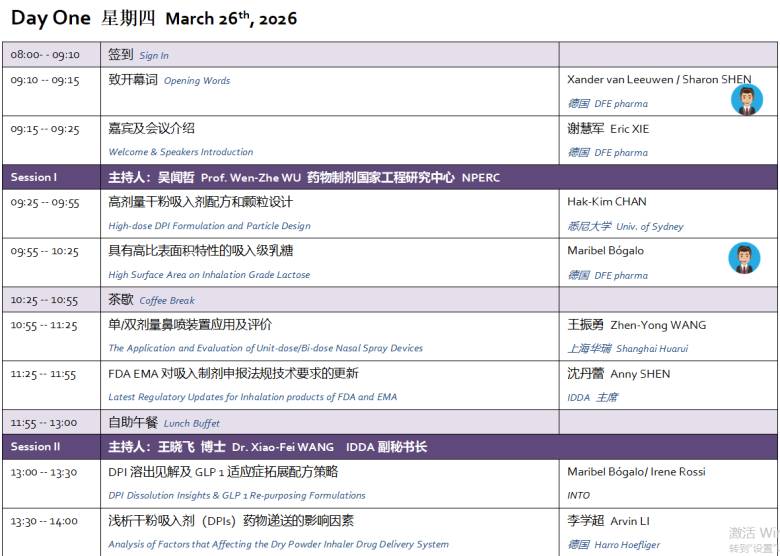The height and width of the screenshot is (556, 780).
Task: Select the Session I header row label
Action: [34, 178]
